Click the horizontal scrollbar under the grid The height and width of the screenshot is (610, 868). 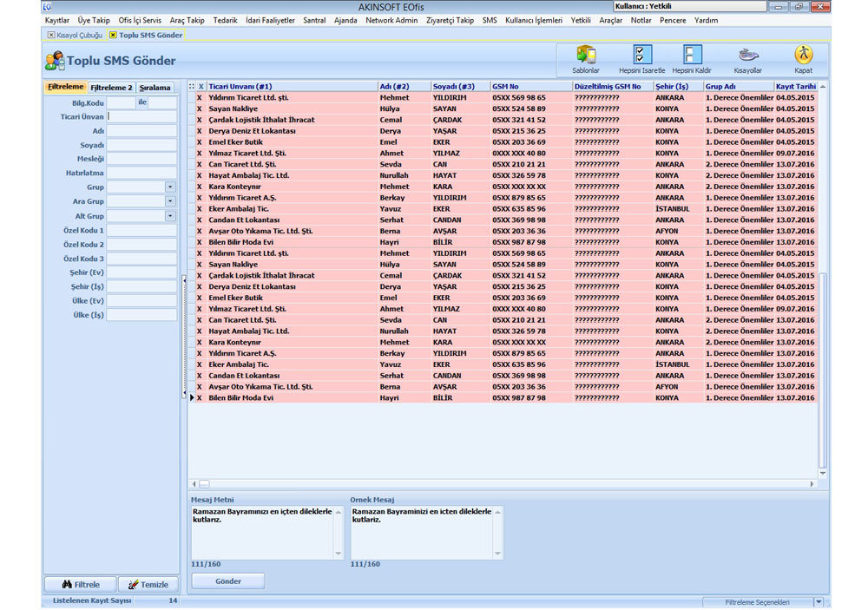coord(503,484)
